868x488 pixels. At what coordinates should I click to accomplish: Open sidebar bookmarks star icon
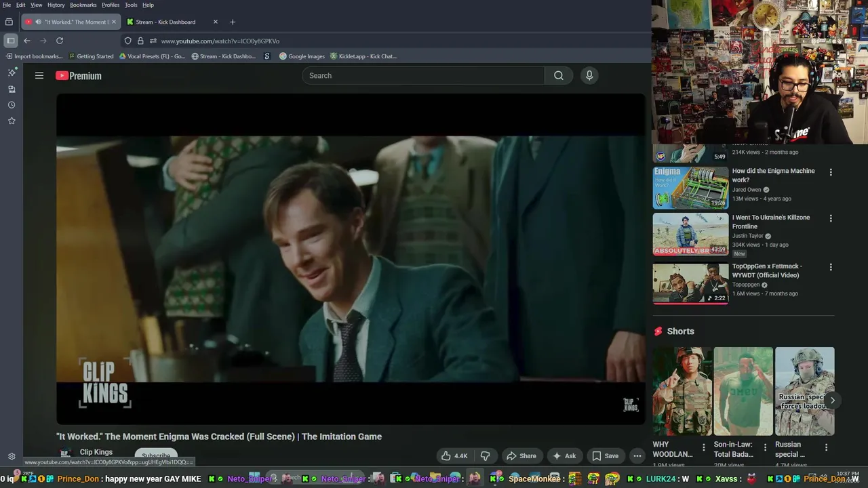[x=12, y=121]
